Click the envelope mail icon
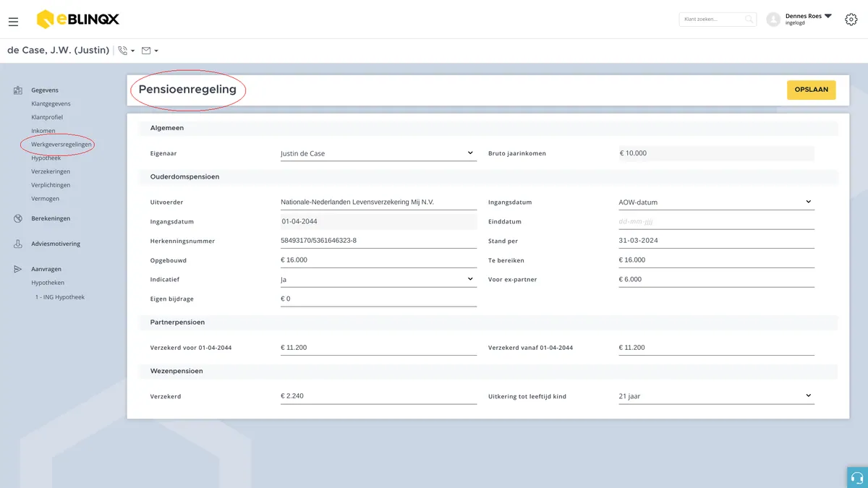 146,51
